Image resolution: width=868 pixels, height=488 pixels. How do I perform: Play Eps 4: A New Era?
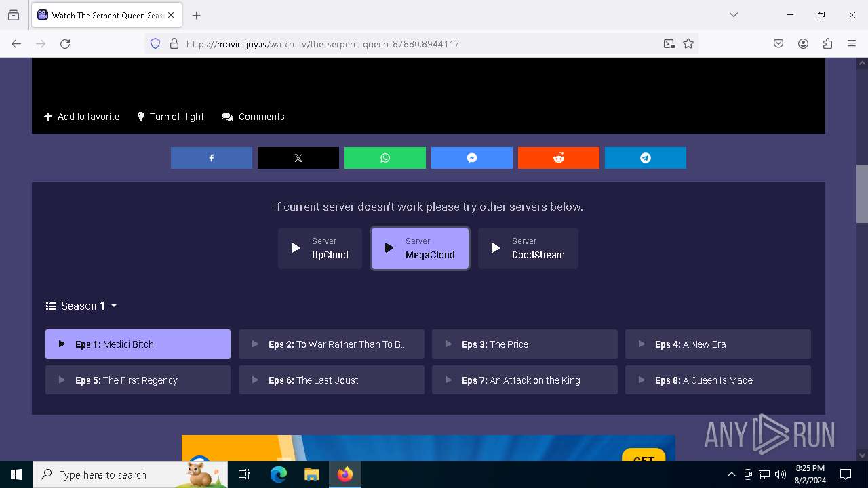[x=718, y=344]
